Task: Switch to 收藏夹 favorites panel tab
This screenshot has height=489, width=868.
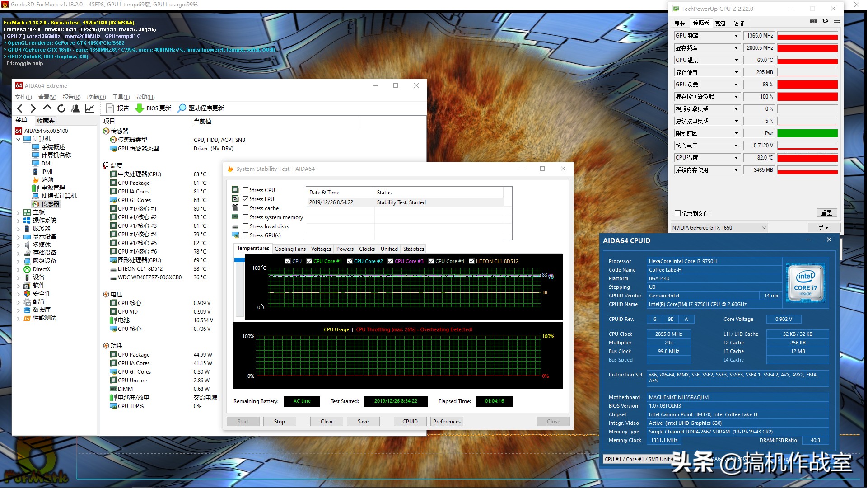Action: pos(46,121)
